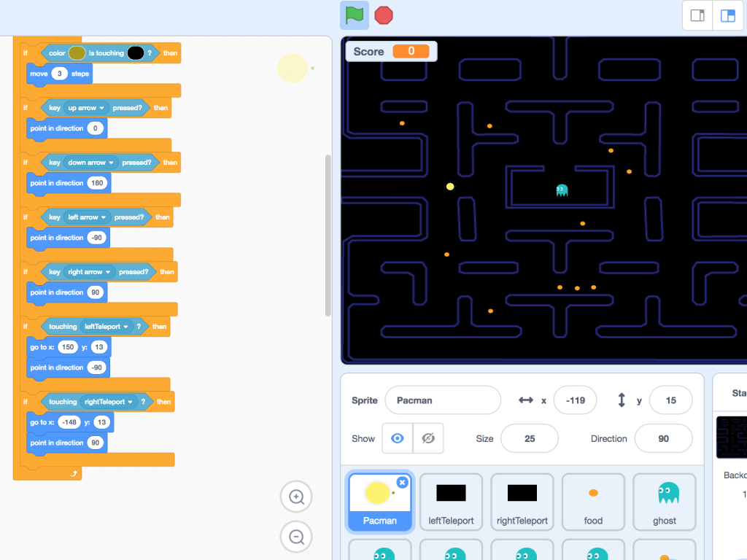
Task: Click the vertical y position arrows icon
Action: pos(622,400)
